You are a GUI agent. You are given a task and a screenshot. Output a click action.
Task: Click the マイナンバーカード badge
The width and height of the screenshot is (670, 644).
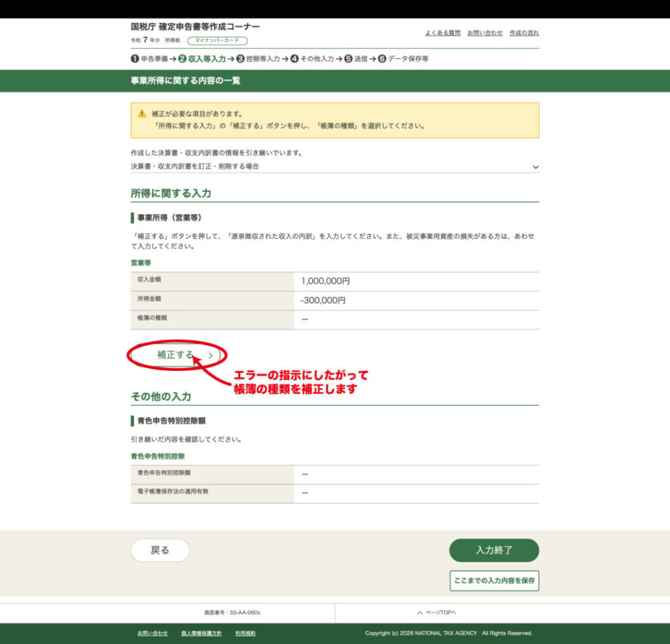[217, 41]
